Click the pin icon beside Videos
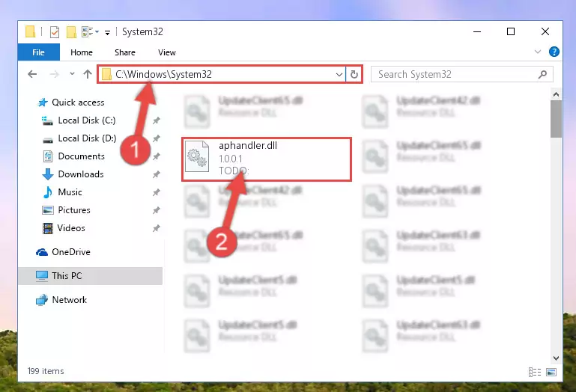 [157, 228]
